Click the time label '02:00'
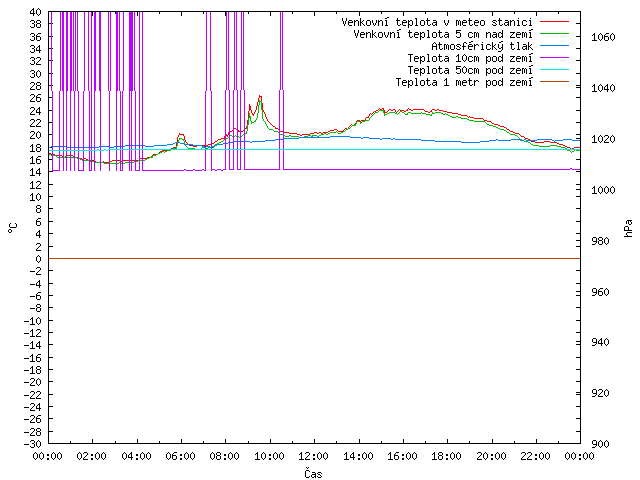 click(x=92, y=456)
